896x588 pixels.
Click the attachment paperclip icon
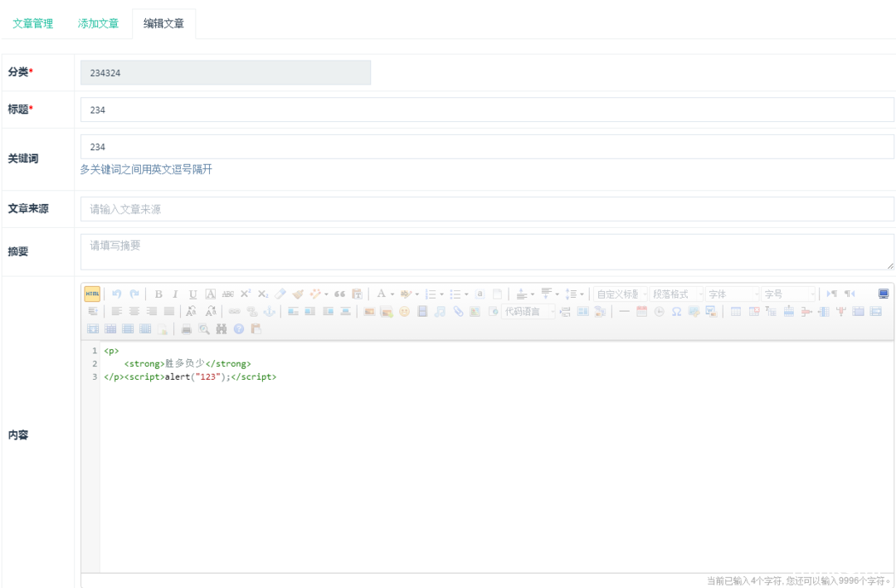(x=458, y=312)
